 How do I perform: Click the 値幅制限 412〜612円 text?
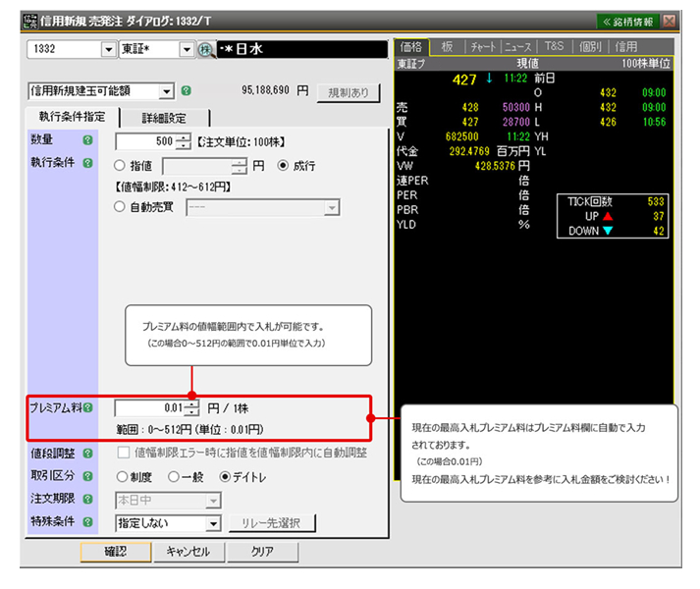tap(173, 187)
